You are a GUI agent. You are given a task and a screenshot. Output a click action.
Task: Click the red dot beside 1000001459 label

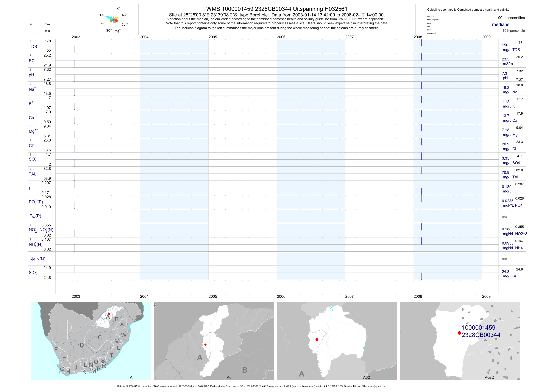(x=459, y=333)
